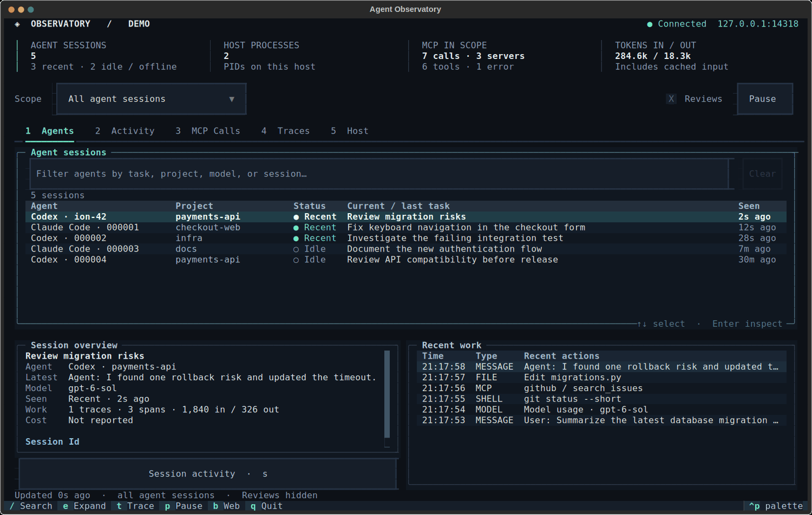
Task: Click the 21:17:53 User message row
Action: tap(601, 421)
